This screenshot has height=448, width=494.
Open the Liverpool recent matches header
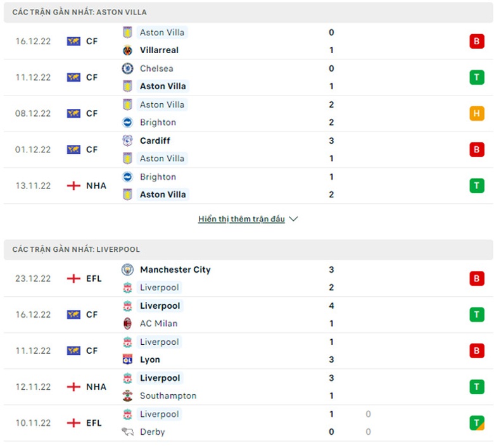(76, 249)
